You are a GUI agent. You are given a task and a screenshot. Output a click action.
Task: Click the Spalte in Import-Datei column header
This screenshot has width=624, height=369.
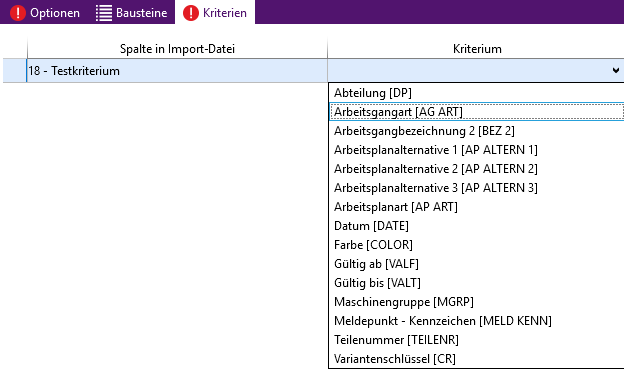tap(177, 49)
